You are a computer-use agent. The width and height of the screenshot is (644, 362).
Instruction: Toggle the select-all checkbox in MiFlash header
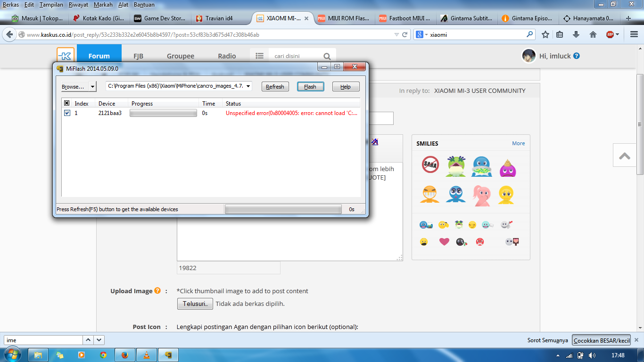67,103
